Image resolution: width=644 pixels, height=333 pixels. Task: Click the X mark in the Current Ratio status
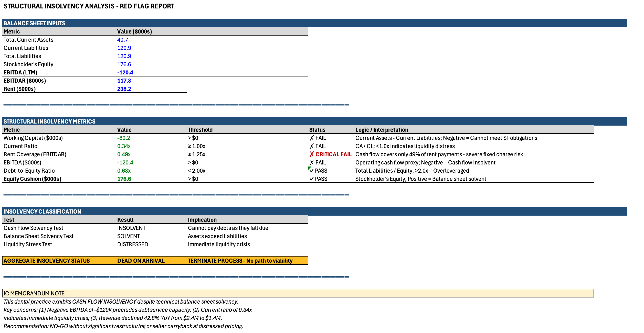coord(312,146)
